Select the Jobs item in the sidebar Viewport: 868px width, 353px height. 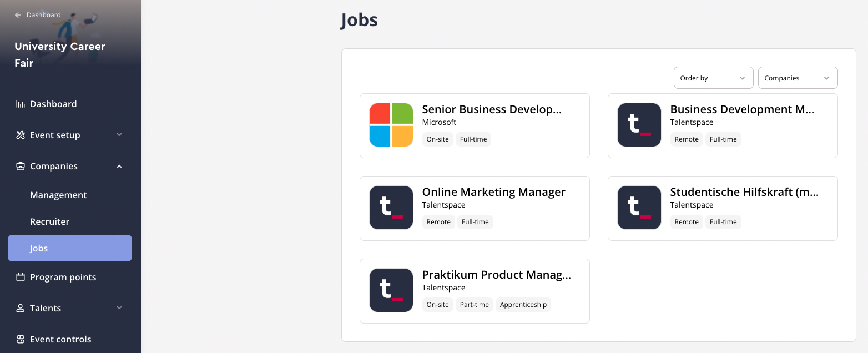[70, 248]
